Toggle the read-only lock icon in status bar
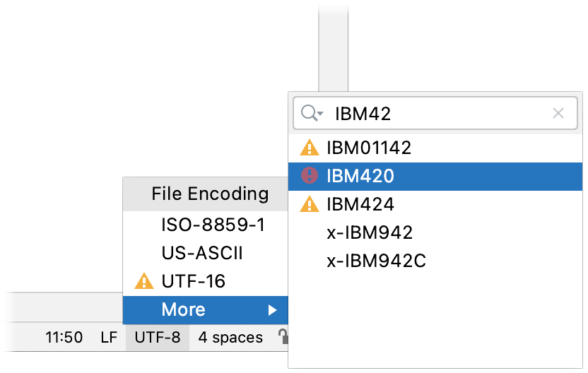 (x=282, y=337)
